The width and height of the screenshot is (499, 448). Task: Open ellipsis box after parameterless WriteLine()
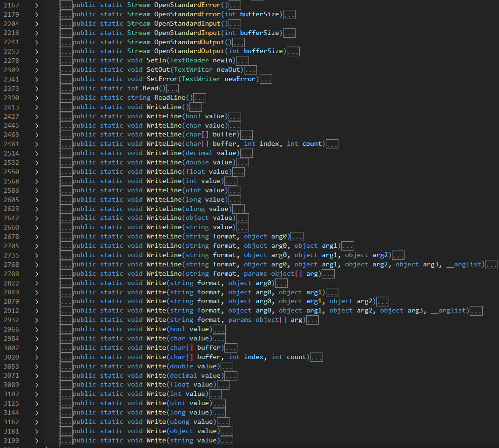tap(196, 107)
